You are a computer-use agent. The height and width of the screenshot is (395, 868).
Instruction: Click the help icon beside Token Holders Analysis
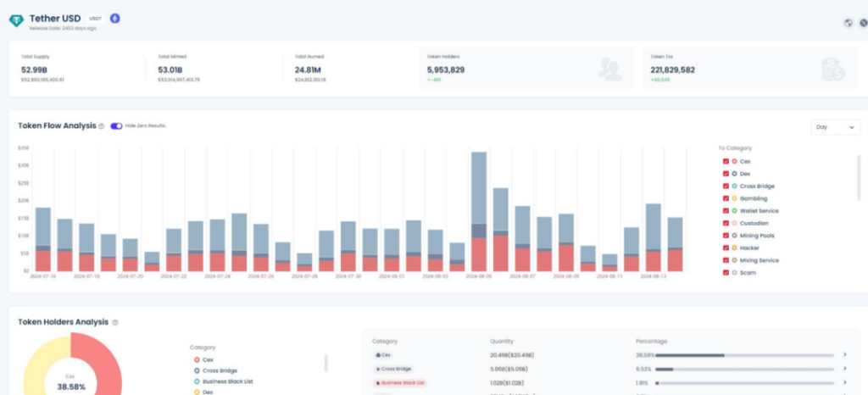115,323
